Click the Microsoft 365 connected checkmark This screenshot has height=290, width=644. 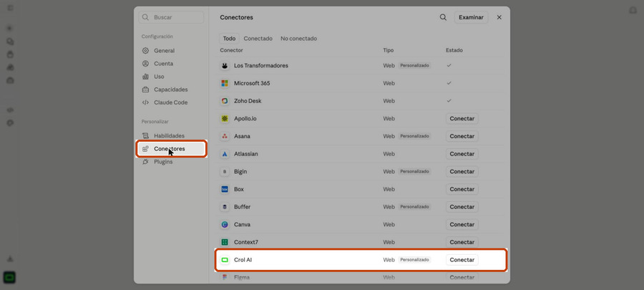click(449, 83)
